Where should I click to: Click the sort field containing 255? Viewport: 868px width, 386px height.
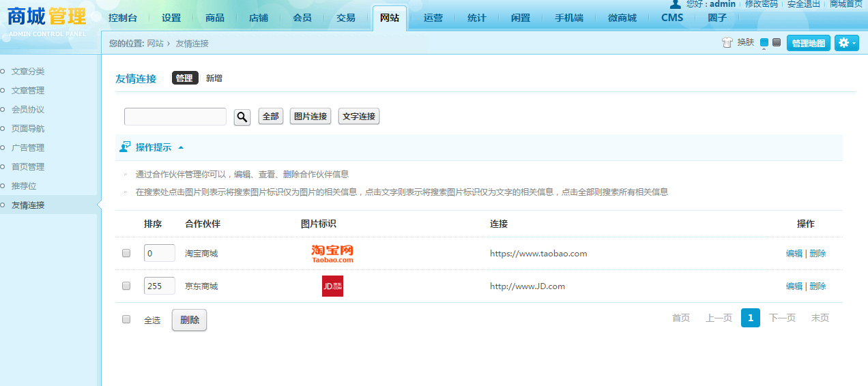pos(160,286)
